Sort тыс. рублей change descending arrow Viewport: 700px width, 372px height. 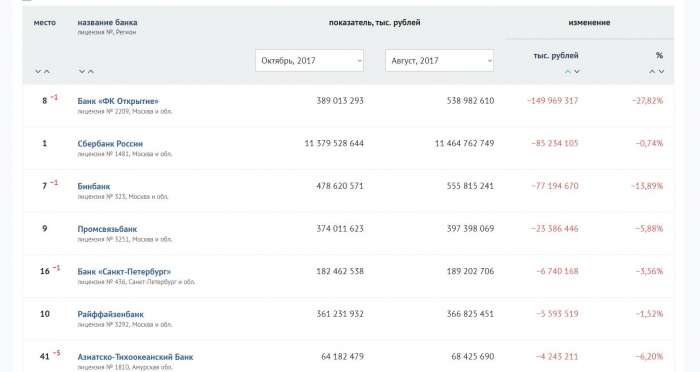pos(577,71)
